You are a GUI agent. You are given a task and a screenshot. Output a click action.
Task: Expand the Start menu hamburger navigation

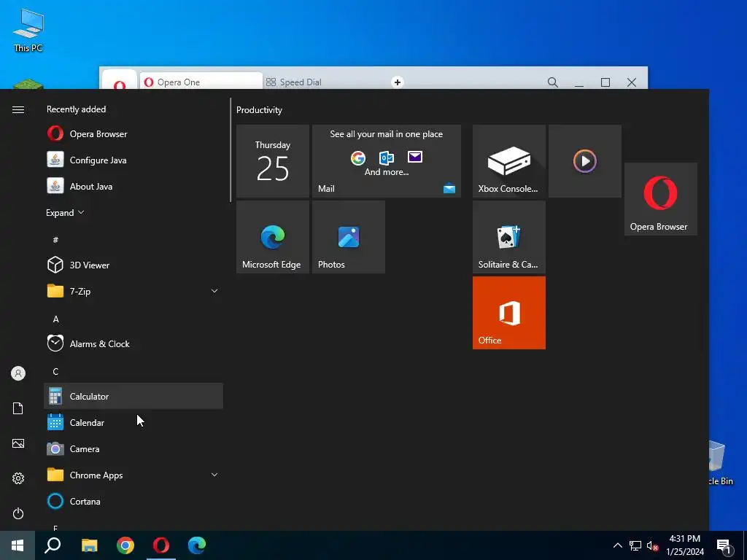18,109
